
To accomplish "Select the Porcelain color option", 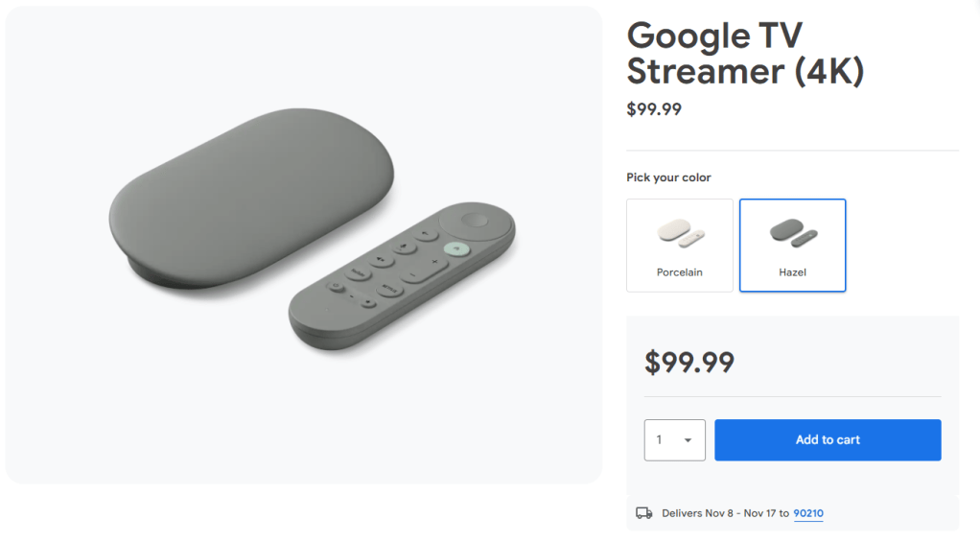I will 680,246.
